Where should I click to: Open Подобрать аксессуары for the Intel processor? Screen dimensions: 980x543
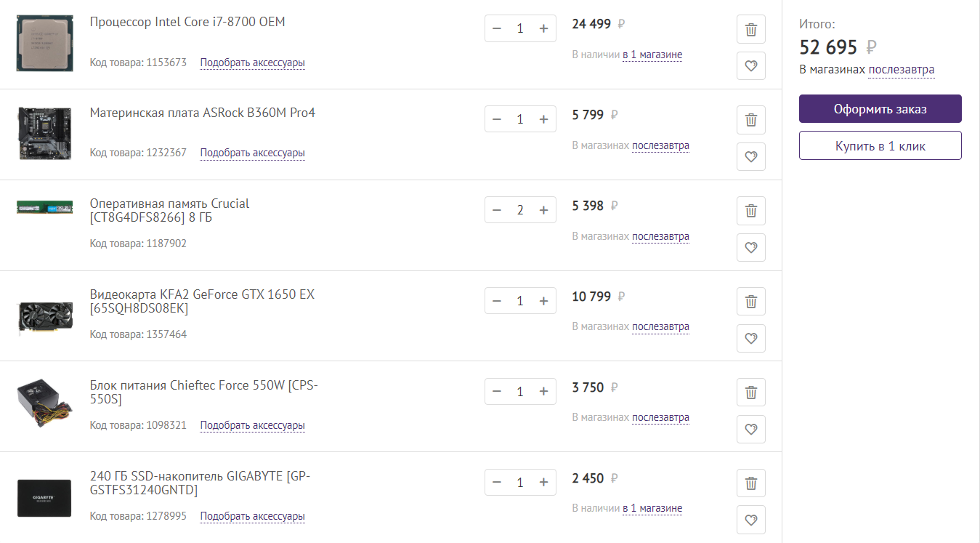click(x=252, y=63)
